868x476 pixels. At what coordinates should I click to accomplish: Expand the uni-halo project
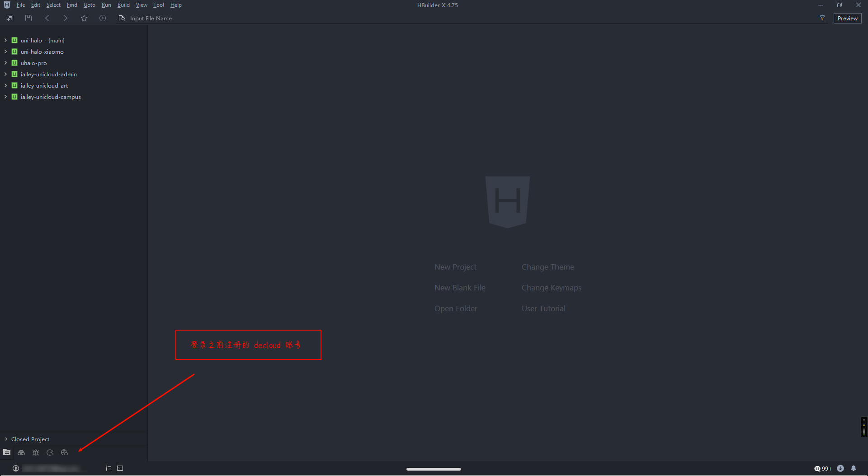tap(5, 40)
